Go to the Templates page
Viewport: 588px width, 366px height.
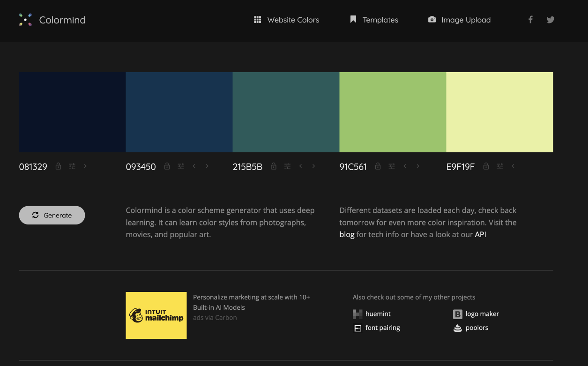pyautogui.click(x=374, y=20)
